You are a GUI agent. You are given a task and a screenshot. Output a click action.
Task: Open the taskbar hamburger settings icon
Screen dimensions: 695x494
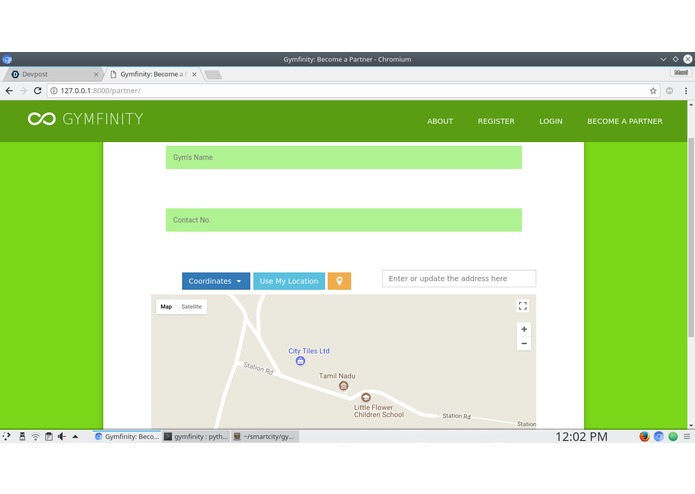pos(687,436)
